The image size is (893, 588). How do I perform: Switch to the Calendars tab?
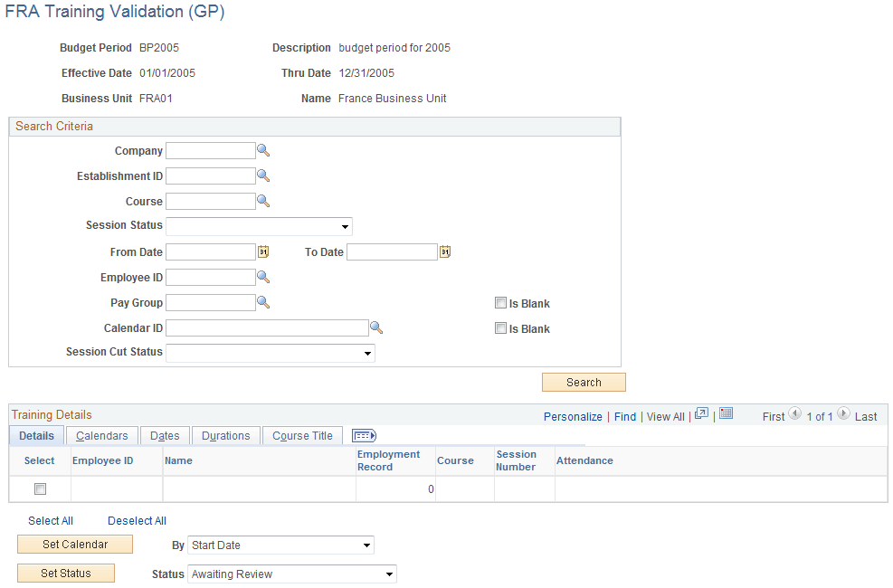click(x=101, y=435)
